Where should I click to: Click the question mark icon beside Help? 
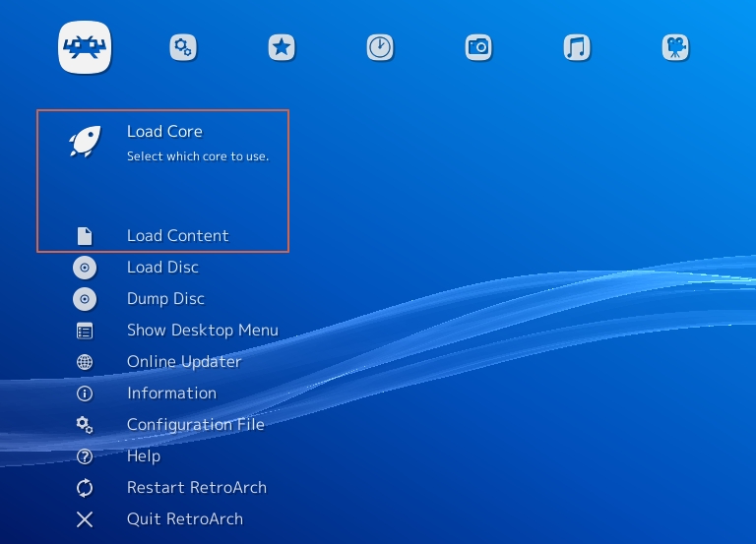[85, 456]
